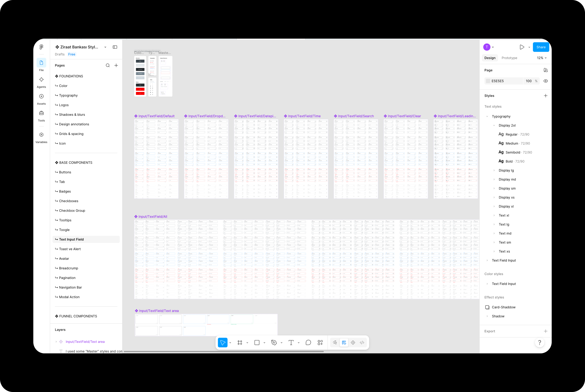Add a new style with plus icon

pos(546,96)
